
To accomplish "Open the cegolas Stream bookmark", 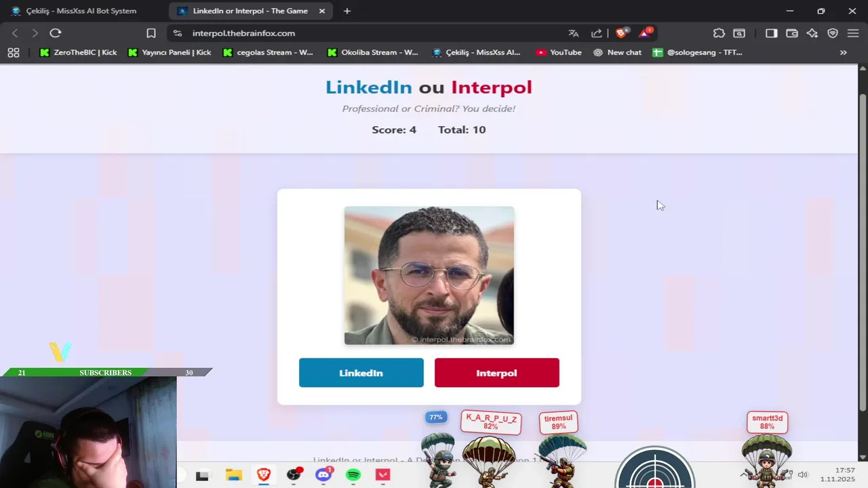I will point(267,52).
